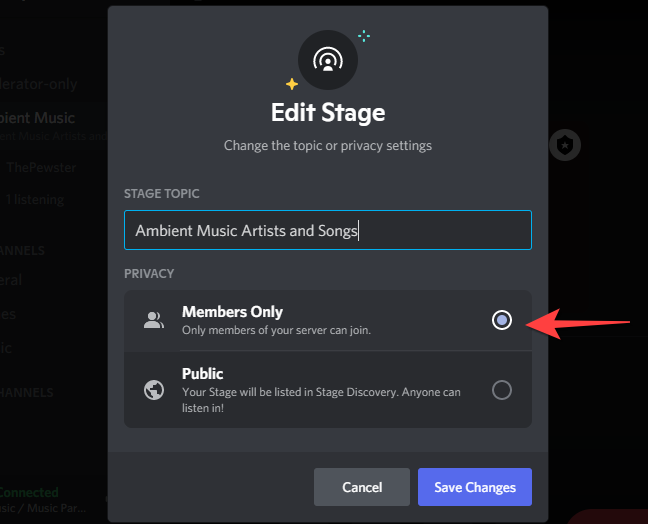Select the Public radio button

coord(502,390)
